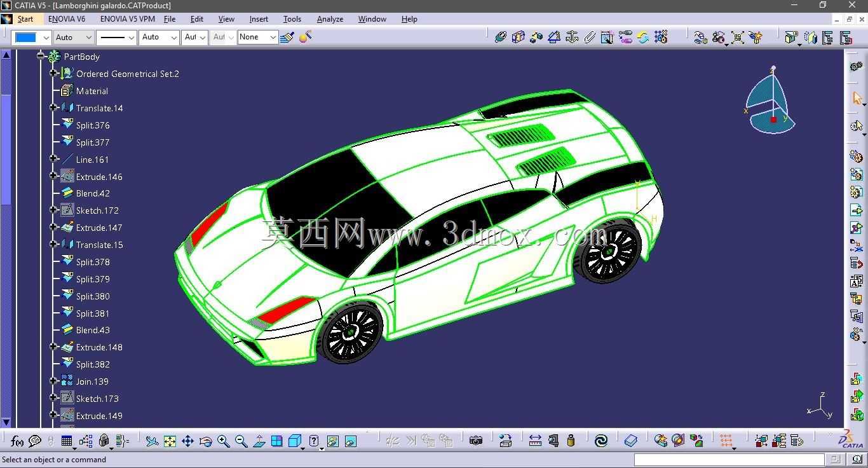Click the Capture camera icon
This screenshot has width=868, height=468.
(x=475, y=441)
